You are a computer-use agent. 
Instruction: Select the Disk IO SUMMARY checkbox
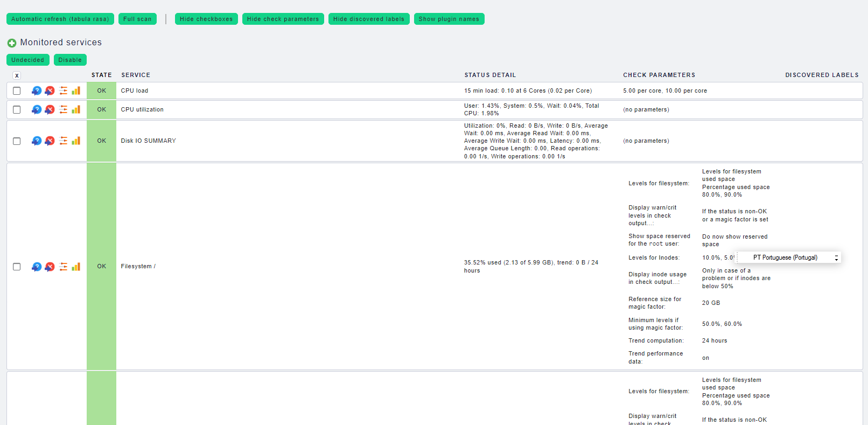click(x=17, y=141)
